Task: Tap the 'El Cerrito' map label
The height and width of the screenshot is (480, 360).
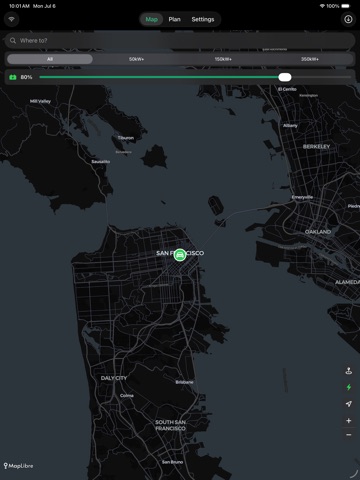Action: pos(287,89)
